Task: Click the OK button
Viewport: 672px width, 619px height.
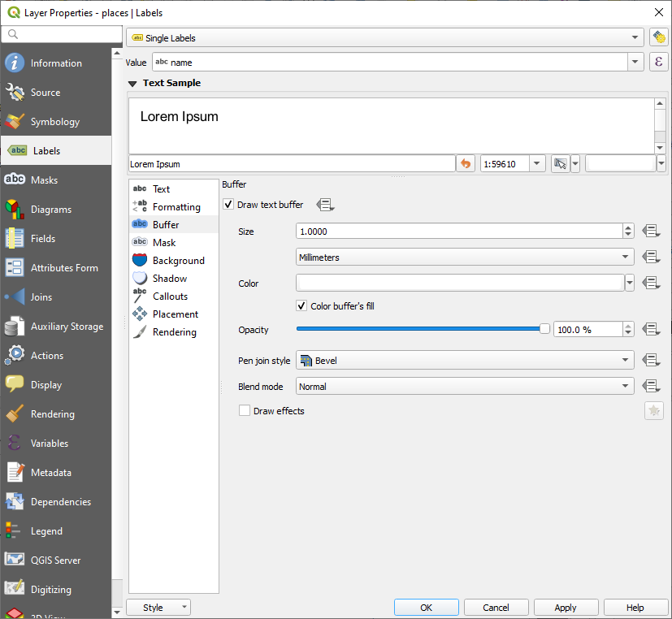Action: coord(427,608)
